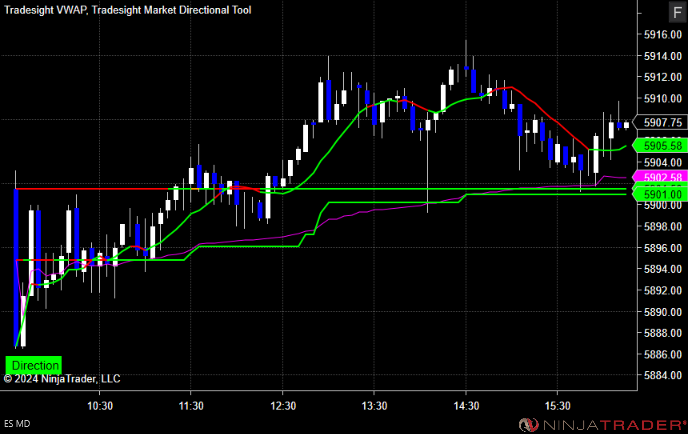The image size is (688, 434).
Task: Click the 5890.00 price axis label
Action: click(663, 312)
